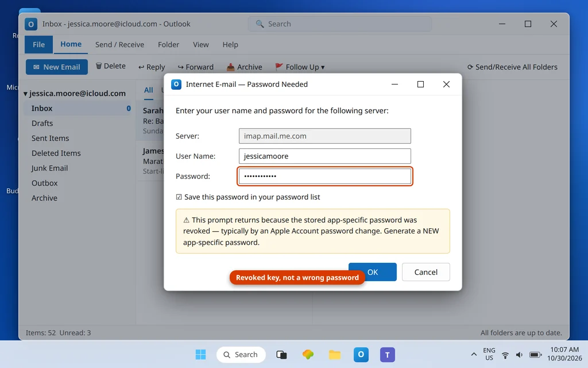Click the Server field imap.mail.me.com
Screen dimensions: 588x368
tap(325, 136)
